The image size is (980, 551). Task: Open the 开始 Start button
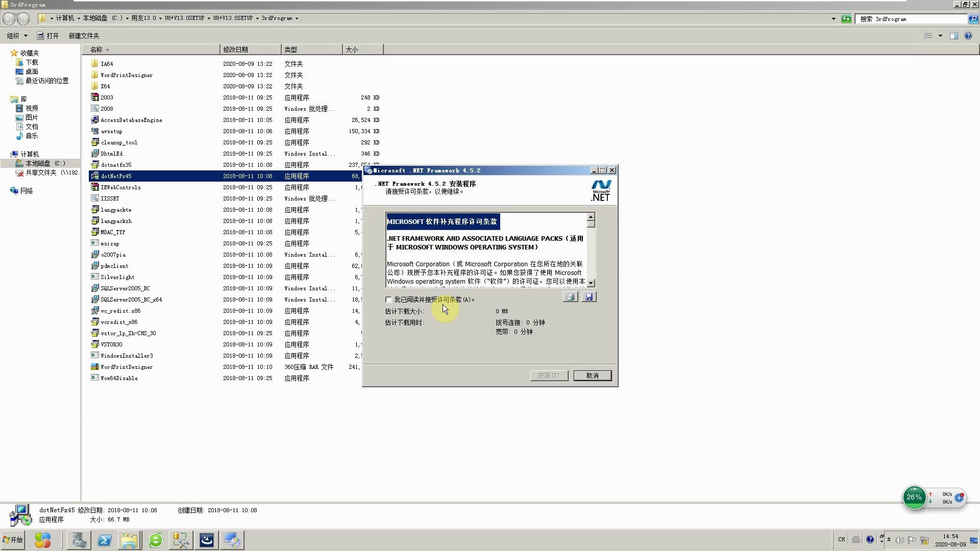pos(13,540)
